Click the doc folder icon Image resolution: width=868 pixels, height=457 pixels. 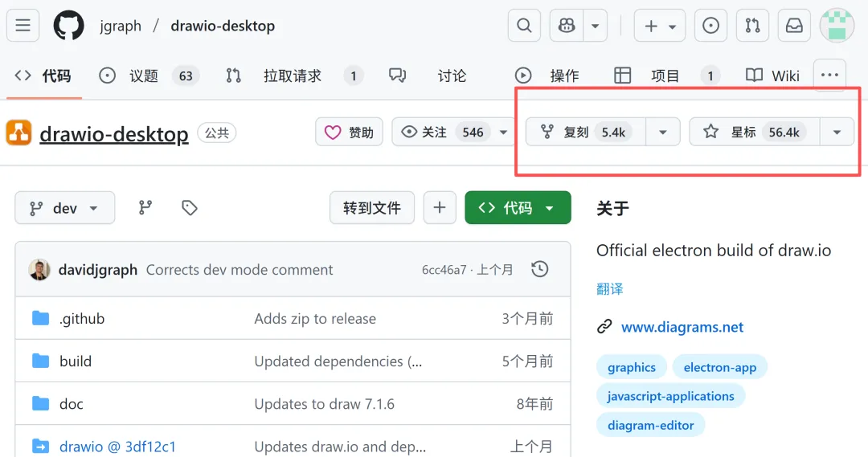pyautogui.click(x=40, y=403)
